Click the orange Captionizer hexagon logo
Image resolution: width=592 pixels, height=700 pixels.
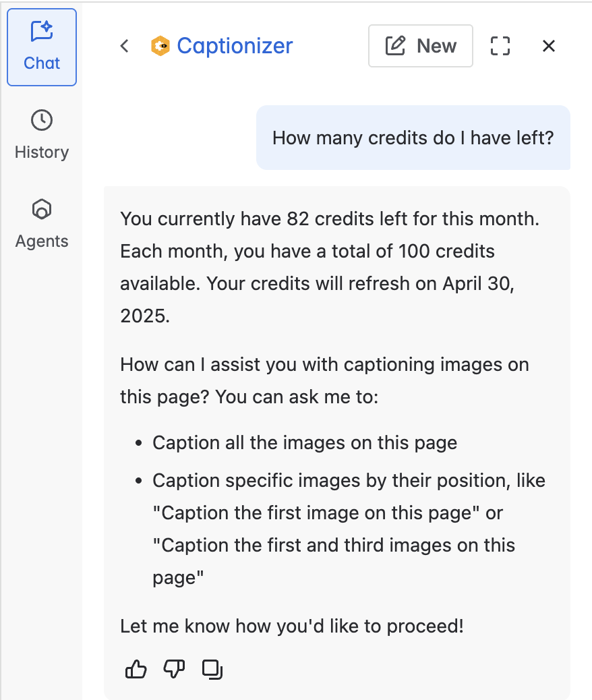click(160, 46)
